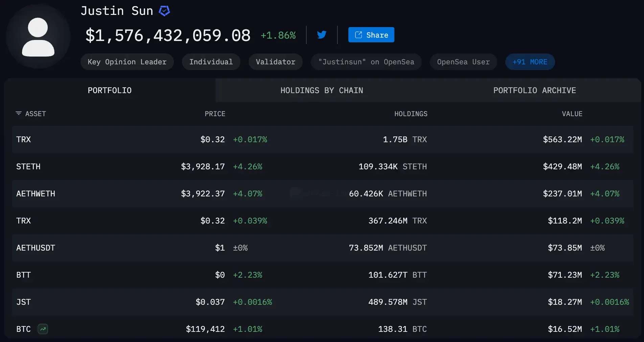Click the verified badge next to Justin Sun

[x=165, y=10]
